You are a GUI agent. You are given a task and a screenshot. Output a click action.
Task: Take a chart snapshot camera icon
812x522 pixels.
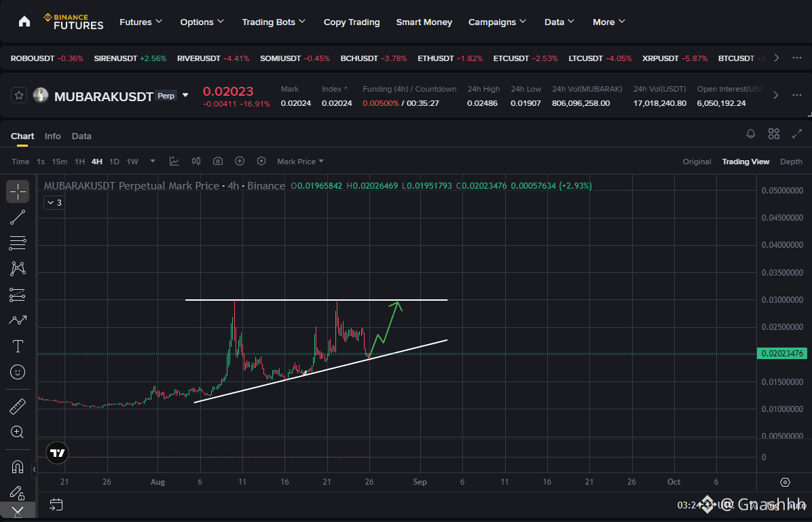click(218, 162)
